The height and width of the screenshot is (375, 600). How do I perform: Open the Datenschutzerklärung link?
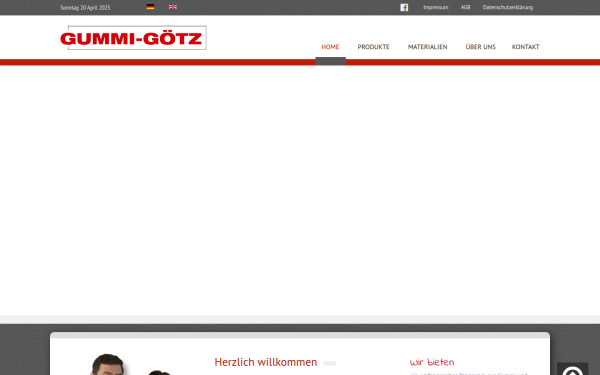pyautogui.click(x=508, y=7)
